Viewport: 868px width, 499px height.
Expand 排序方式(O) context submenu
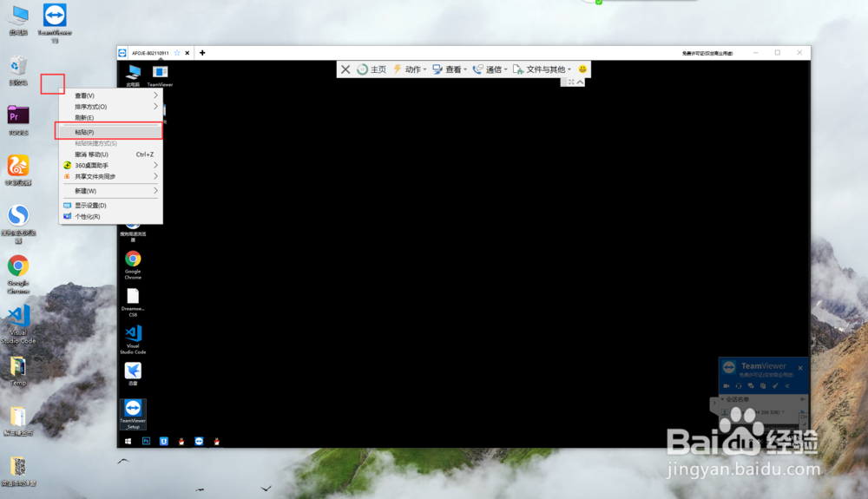pyautogui.click(x=110, y=107)
